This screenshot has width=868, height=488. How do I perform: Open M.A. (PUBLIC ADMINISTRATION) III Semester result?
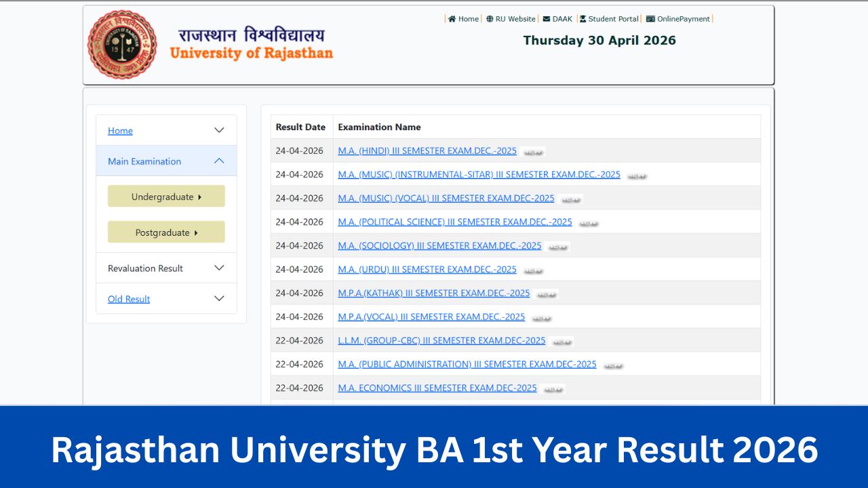pos(467,364)
